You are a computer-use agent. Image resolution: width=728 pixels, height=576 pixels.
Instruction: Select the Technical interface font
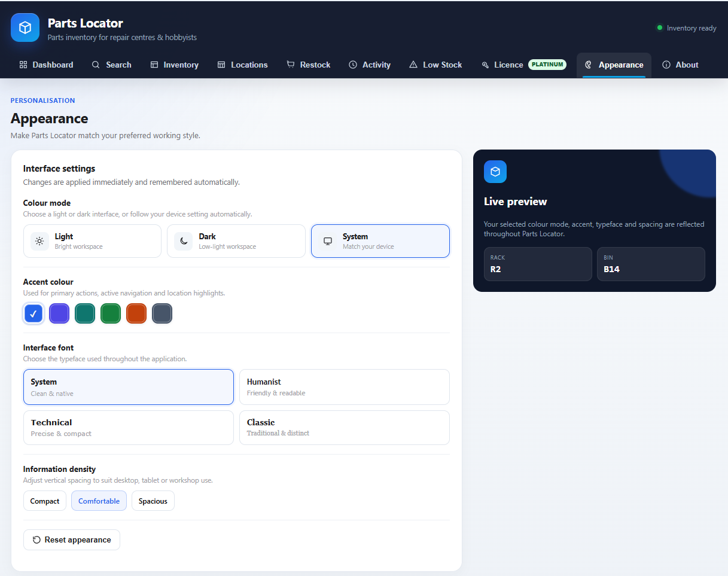129,428
